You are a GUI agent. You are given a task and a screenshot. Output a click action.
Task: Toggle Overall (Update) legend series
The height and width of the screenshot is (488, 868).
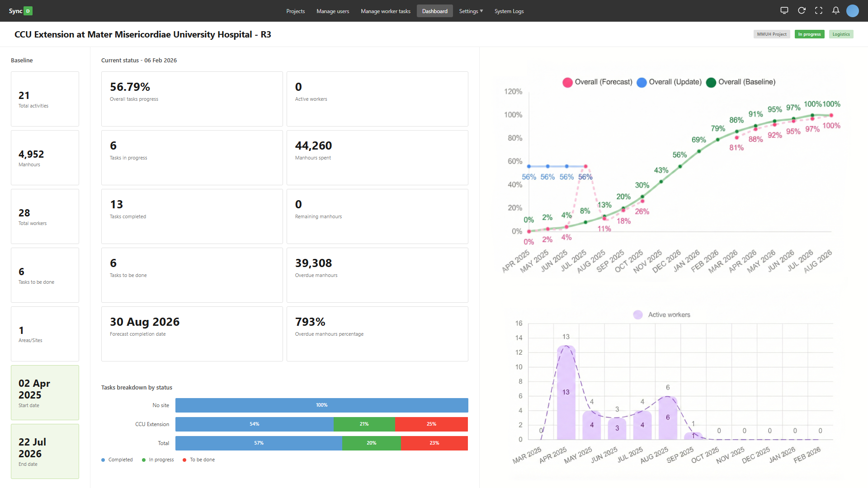669,82
